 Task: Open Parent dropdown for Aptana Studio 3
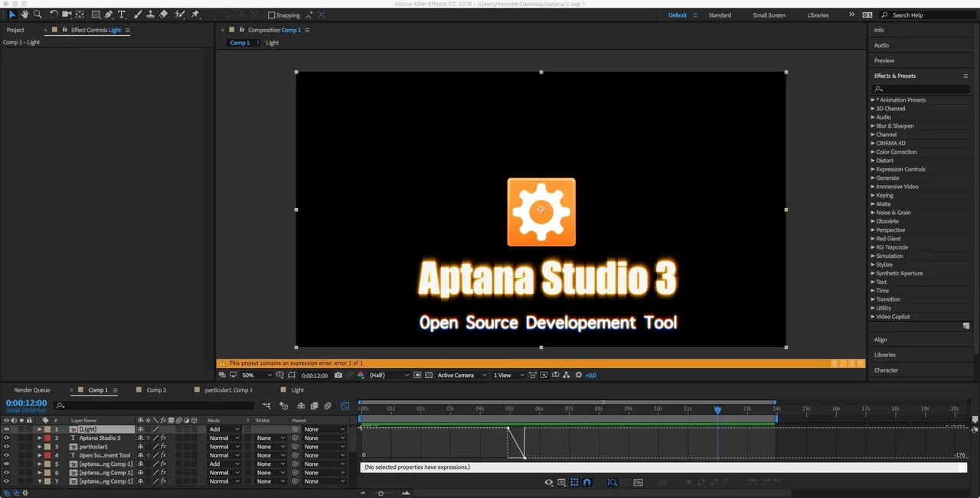click(323, 438)
